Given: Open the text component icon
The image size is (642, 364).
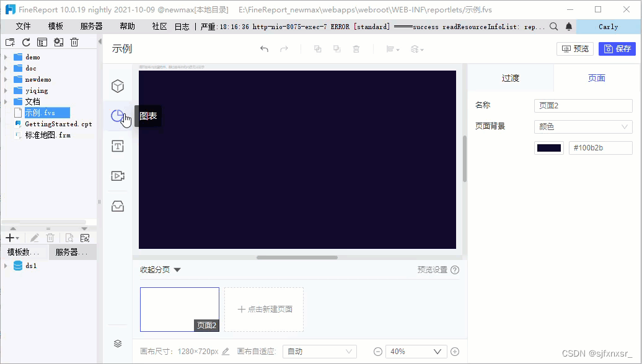Looking at the screenshot, I should pyautogui.click(x=118, y=146).
